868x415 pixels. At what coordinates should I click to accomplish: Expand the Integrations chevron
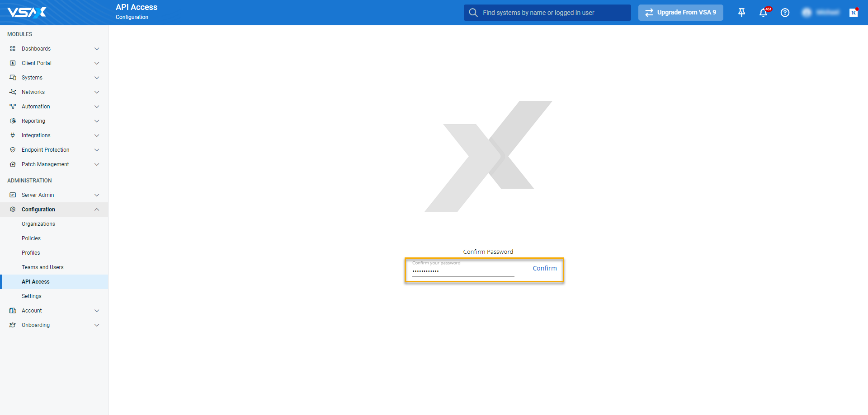click(97, 135)
